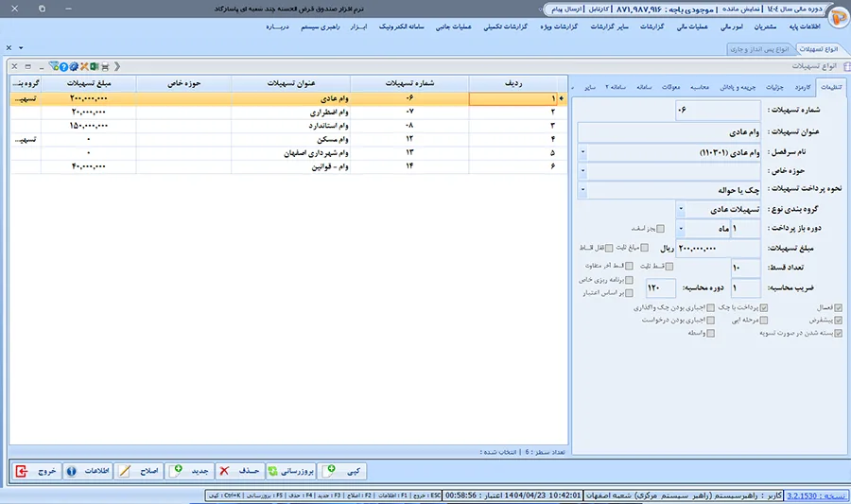Click the gray chevron arrow beside the printer icon
The image size is (851, 504).
coord(117,67)
